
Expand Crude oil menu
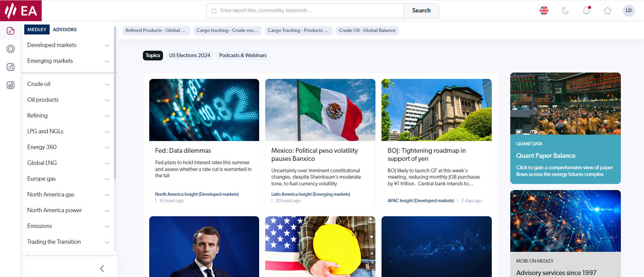tap(68, 84)
